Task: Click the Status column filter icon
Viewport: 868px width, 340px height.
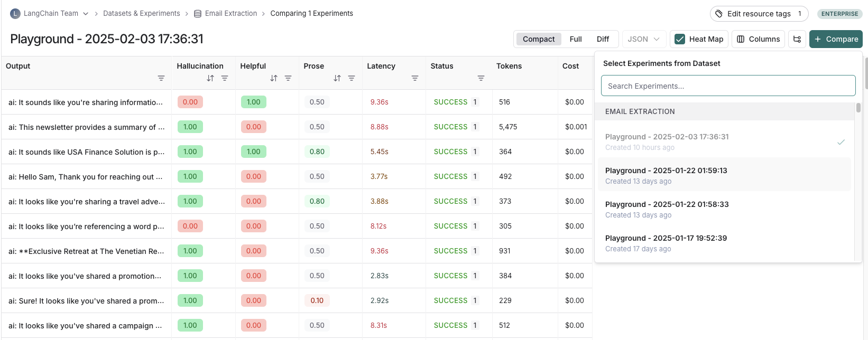Action: [x=481, y=78]
